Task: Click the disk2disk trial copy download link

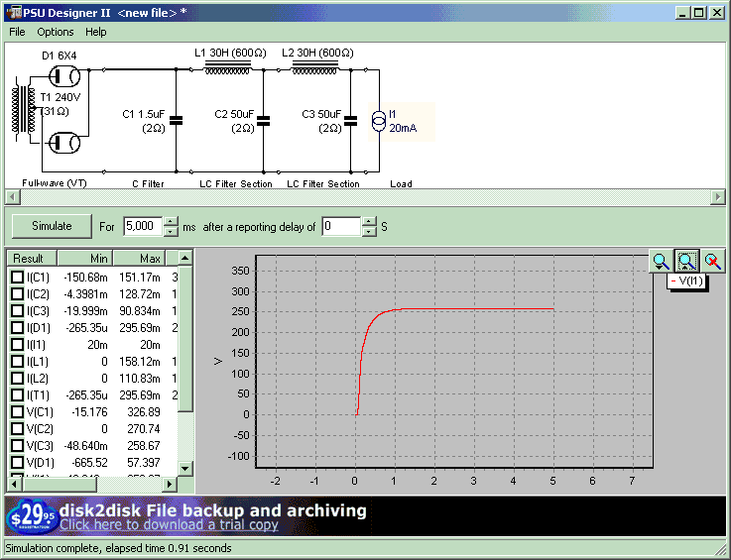Action: (x=169, y=525)
